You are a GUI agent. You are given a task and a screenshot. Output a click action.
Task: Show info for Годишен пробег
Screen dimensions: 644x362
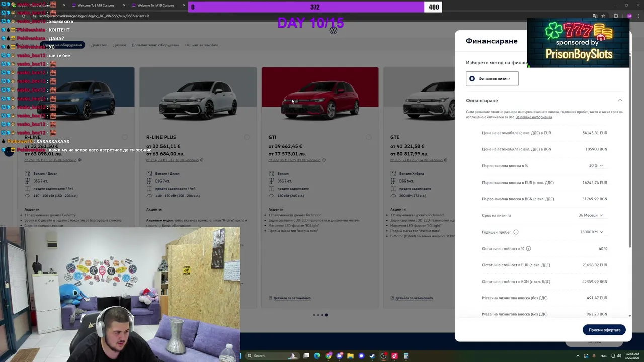pos(516,232)
